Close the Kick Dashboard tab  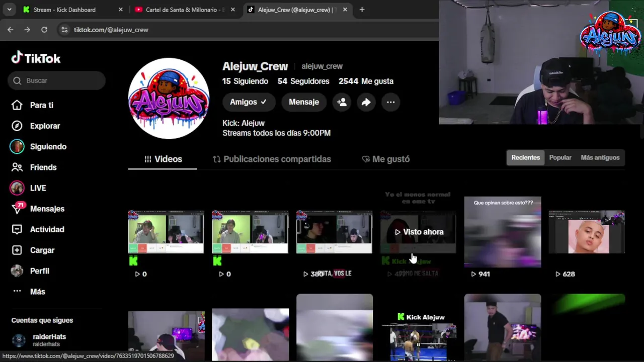120,10
